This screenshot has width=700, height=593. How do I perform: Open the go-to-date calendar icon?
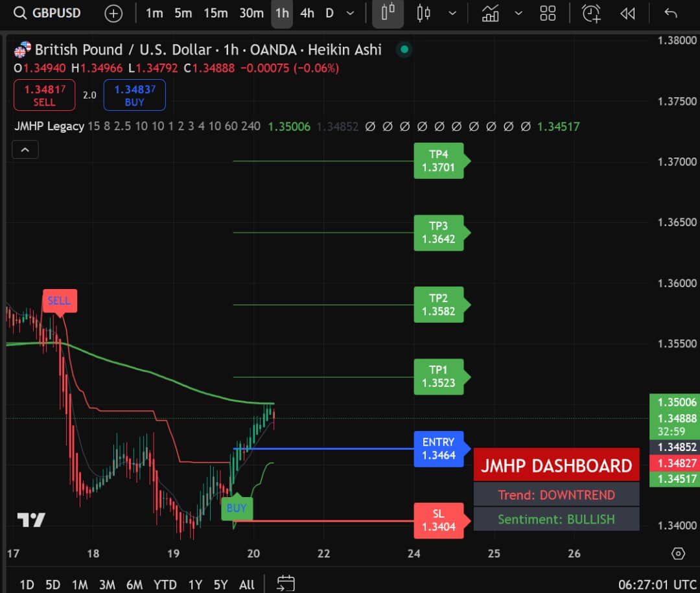coord(286,584)
